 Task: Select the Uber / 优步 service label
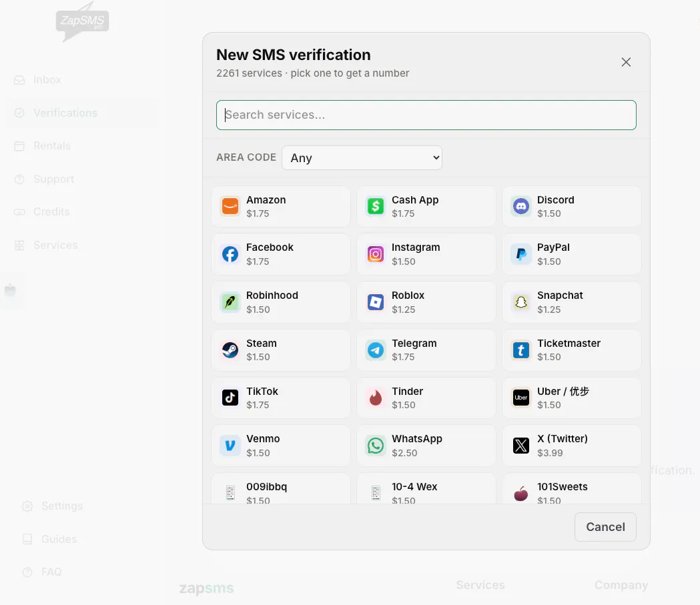563,392
